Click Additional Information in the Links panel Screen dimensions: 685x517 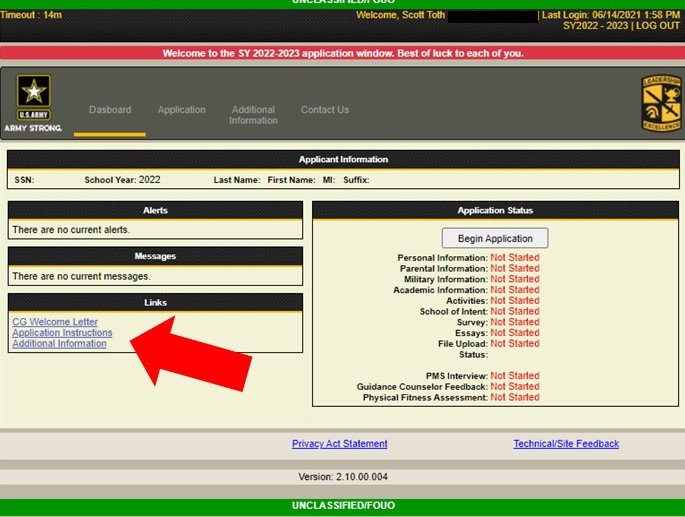[x=59, y=344]
